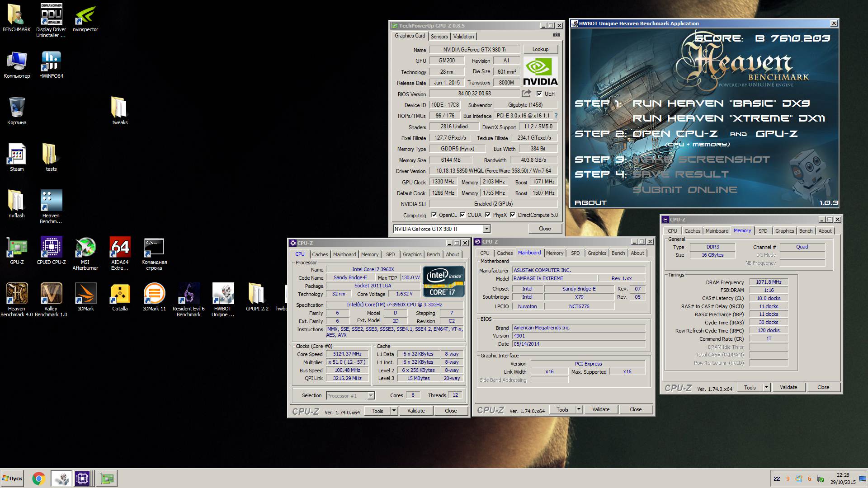Open Chrome from the taskbar
Image resolution: width=868 pixels, height=488 pixels.
(38, 479)
